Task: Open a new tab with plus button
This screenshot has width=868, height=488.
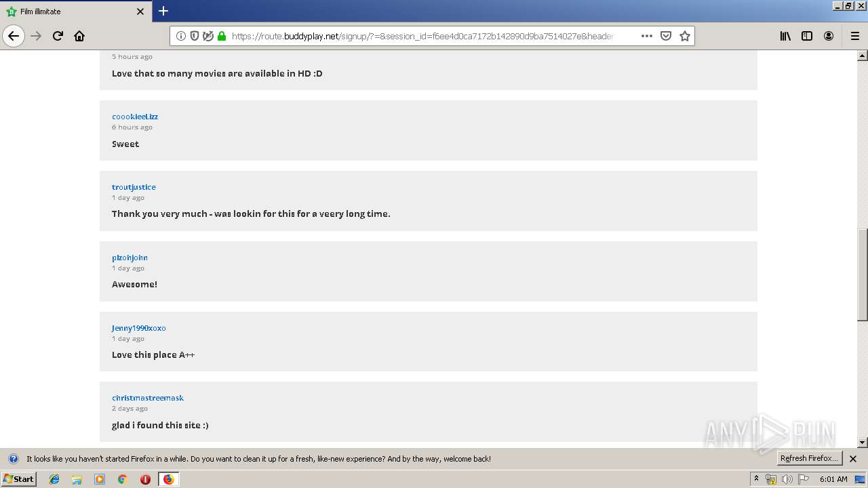Action: tap(163, 11)
